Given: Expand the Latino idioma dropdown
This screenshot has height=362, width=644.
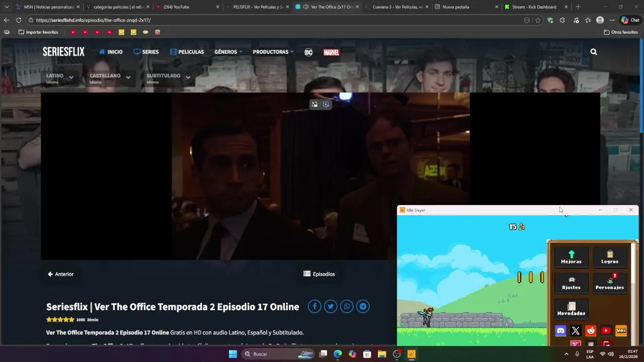Looking at the screenshot, I should [x=60, y=78].
